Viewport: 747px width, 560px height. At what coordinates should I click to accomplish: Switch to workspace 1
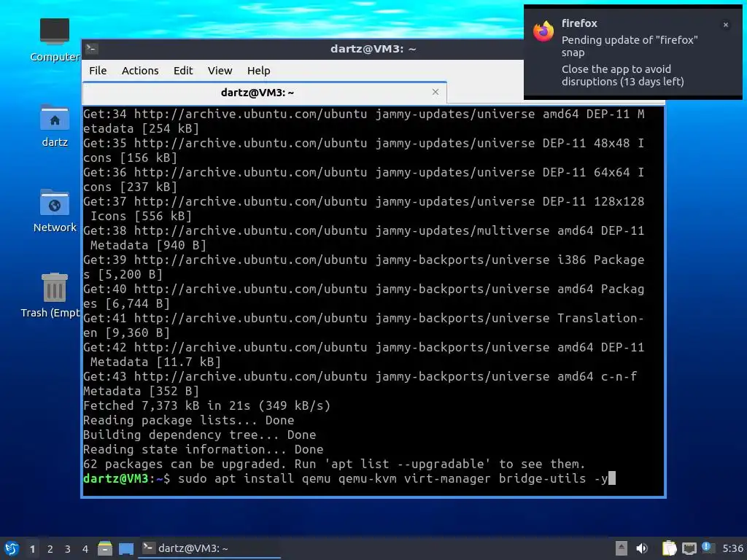[x=32, y=549]
